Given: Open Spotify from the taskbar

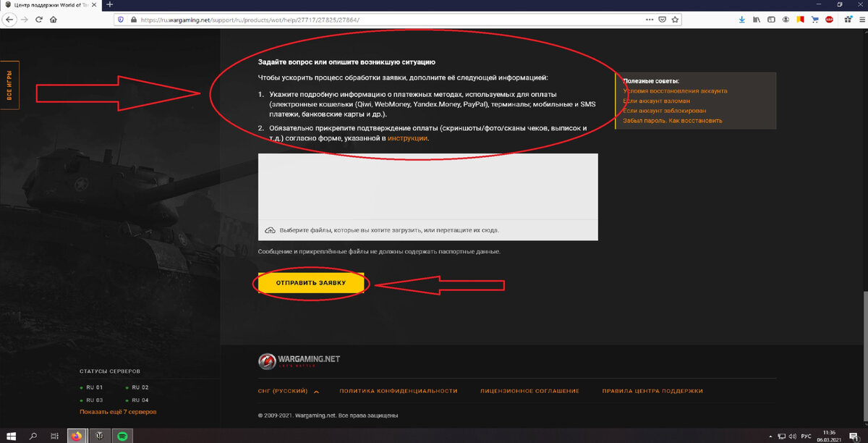Looking at the screenshot, I should pyautogui.click(x=122, y=436).
